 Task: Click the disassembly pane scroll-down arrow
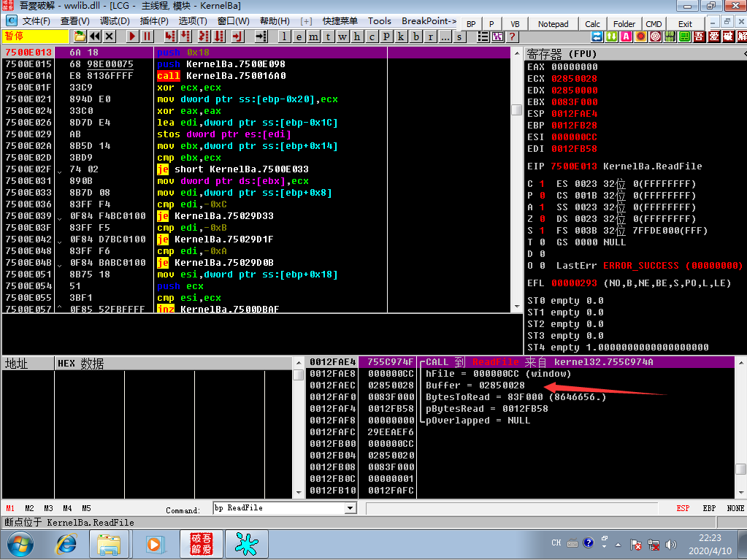coord(517,307)
